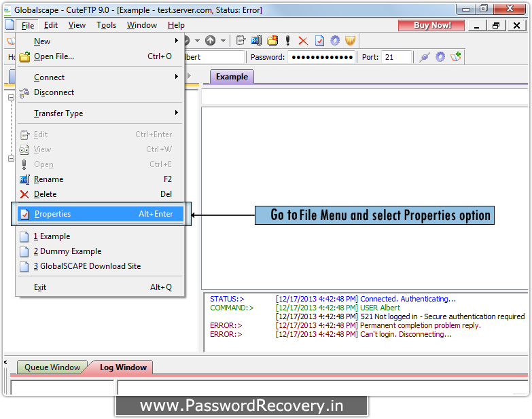Click document icon beside 3 GlobalSCAPE Download Site
This screenshot has height=419, width=532.
coord(24,266)
